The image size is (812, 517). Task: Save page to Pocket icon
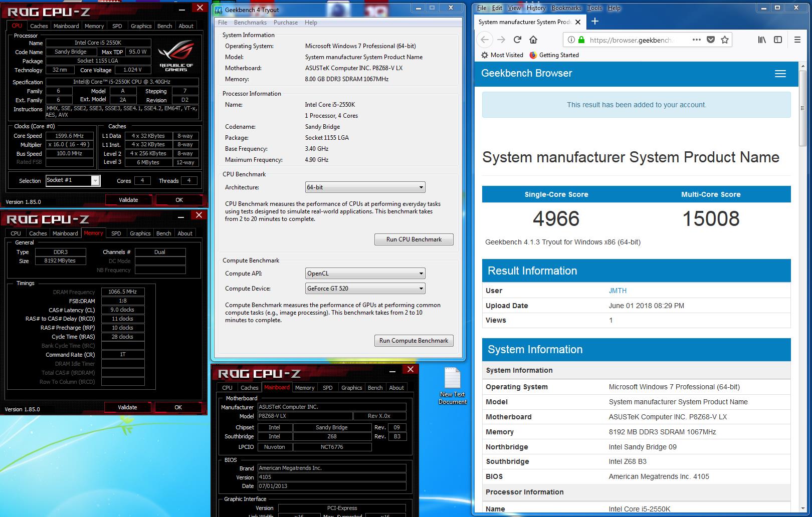711,40
